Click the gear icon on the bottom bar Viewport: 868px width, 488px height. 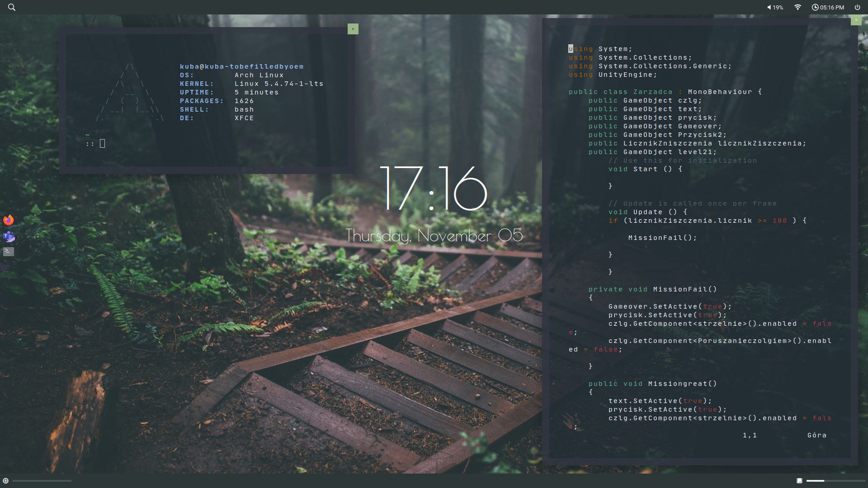click(x=5, y=480)
